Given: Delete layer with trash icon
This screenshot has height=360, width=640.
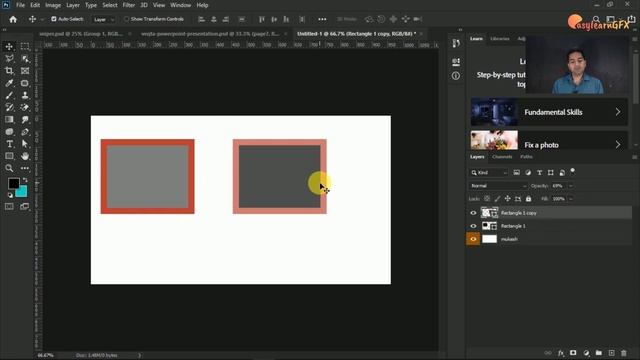Looking at the screenshot, I should pyautogui.click(x=624, y=353).
